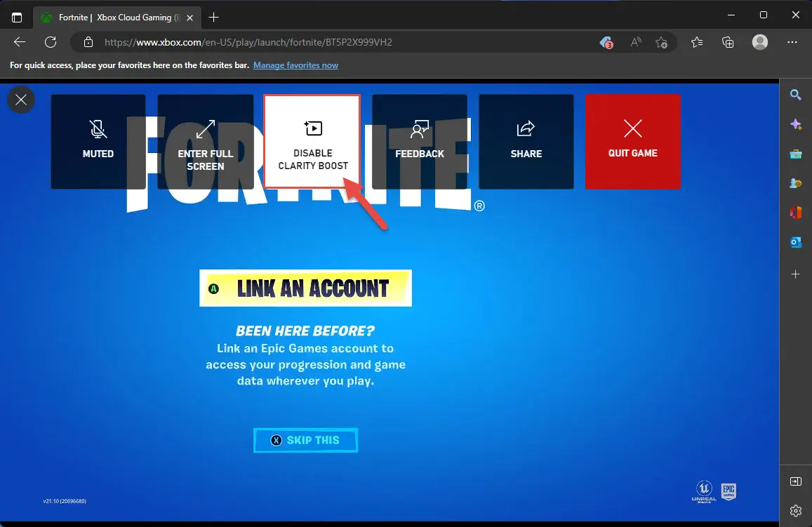The image size is (812, 527).
Task: Open the Favorites list icon
Action: pyautogui.click(x=697, y=42)
